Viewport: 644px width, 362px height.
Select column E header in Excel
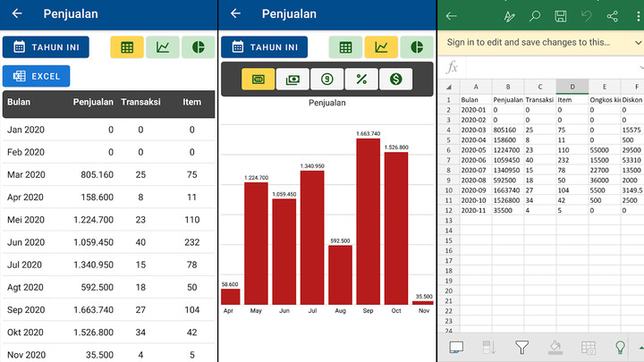tap(605, 87)
